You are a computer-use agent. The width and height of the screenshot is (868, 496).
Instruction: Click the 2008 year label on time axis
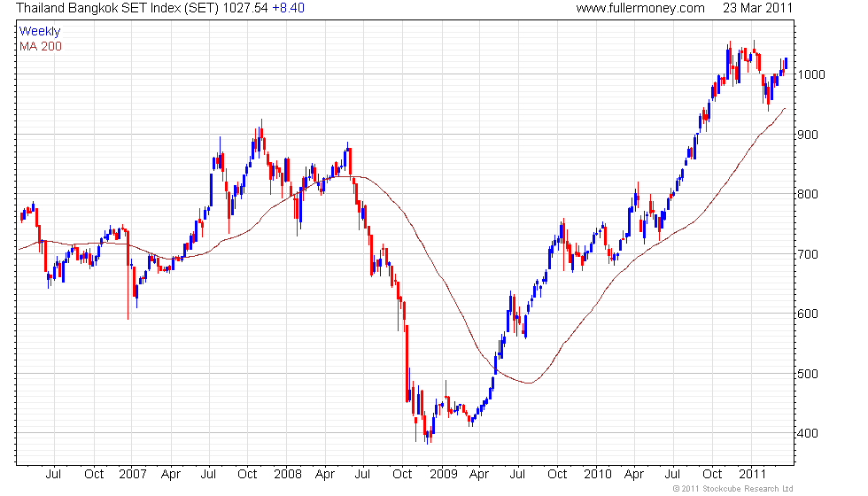click(288, 475)
